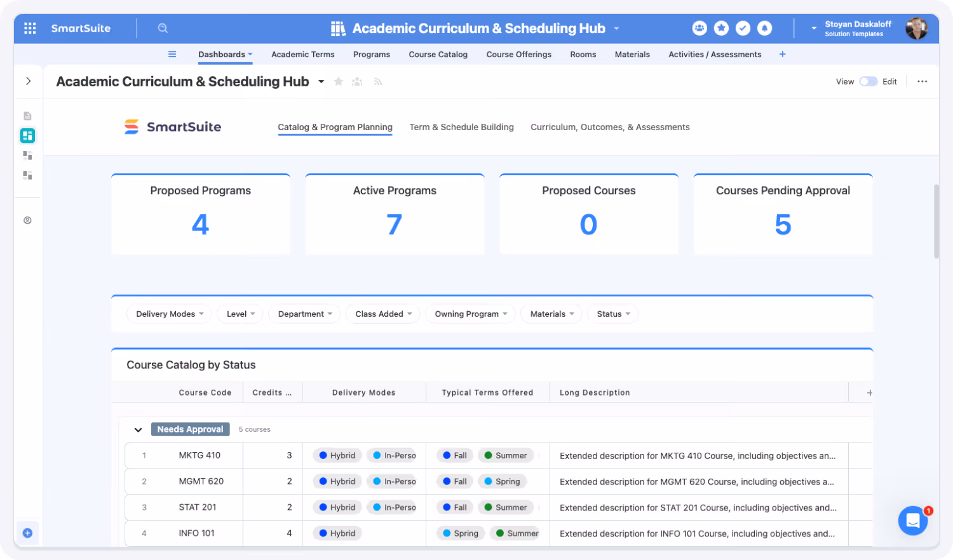Switch to Term & Schedule Building tab
This screenshot has width=953, height=560.
(x=461, y=127)
